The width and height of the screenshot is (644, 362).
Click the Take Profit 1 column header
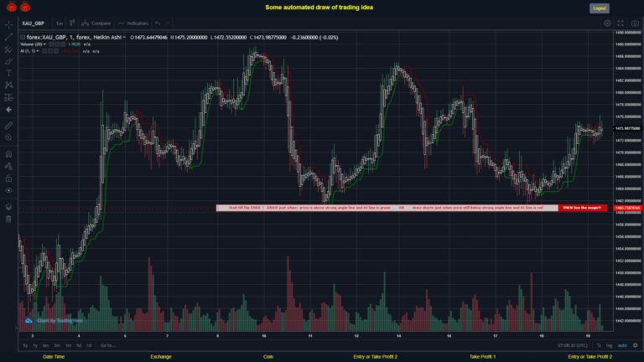(483, 357)
